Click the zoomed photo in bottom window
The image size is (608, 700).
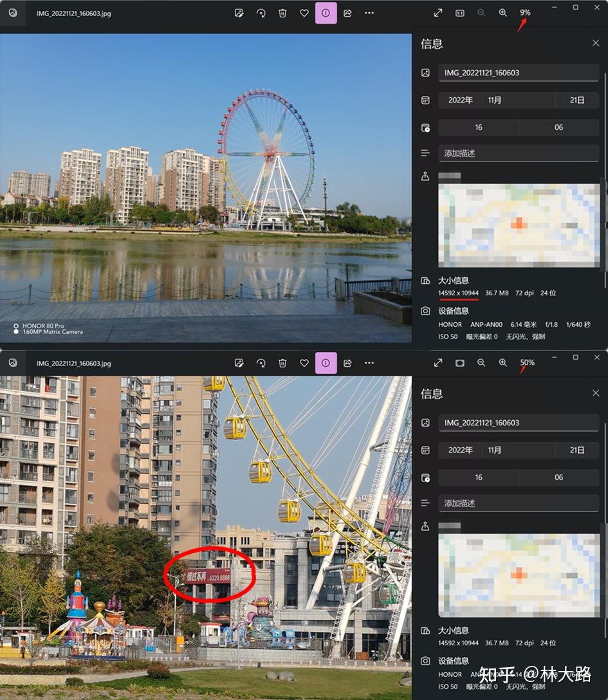[205, 537]
